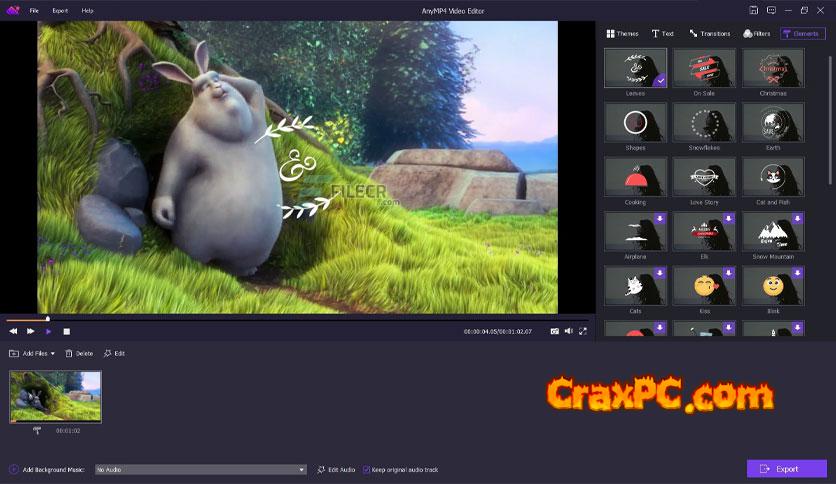The height and width of the screenshot is (484, 836).
Task: Choose the Love Story element
Action: (704, 177)
